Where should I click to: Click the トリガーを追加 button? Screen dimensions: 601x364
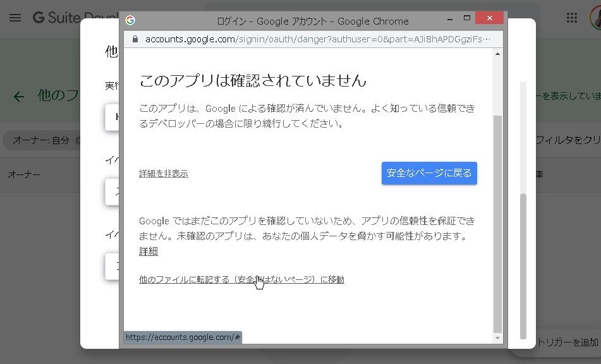click(x=566, y=343)
